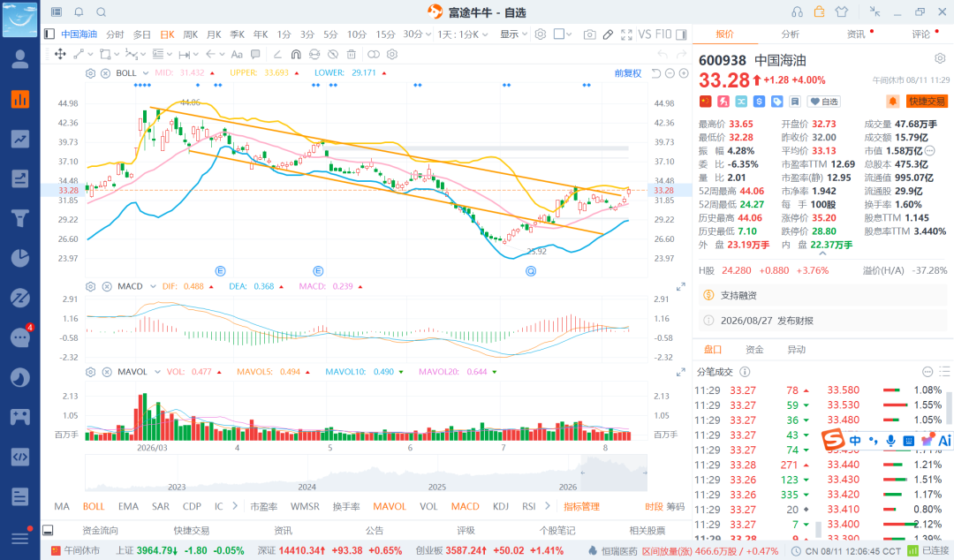954x560 pixels.
Task: Select the move crosshair drawing tool
Action: (x=60, y=54)
